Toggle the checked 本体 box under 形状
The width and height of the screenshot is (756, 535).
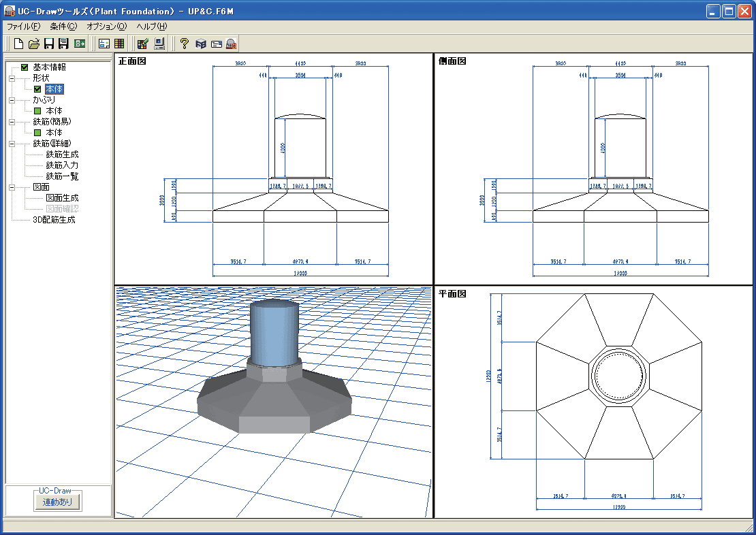38,89
